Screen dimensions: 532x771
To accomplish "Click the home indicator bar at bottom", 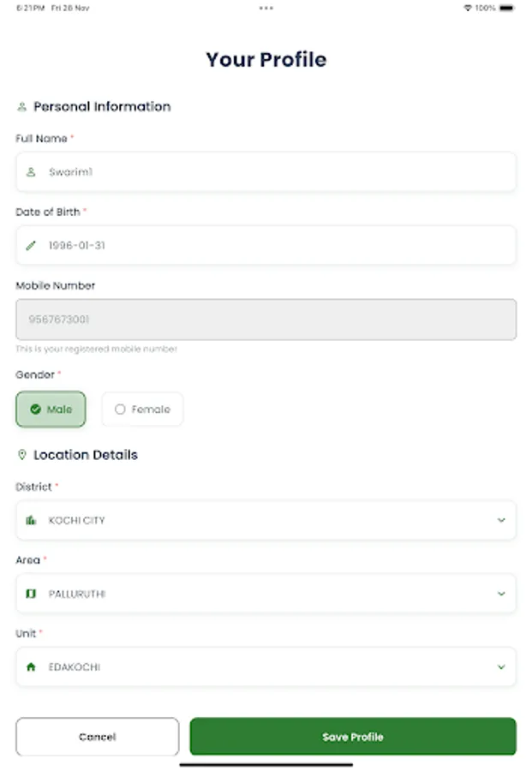I will (266, 765).
